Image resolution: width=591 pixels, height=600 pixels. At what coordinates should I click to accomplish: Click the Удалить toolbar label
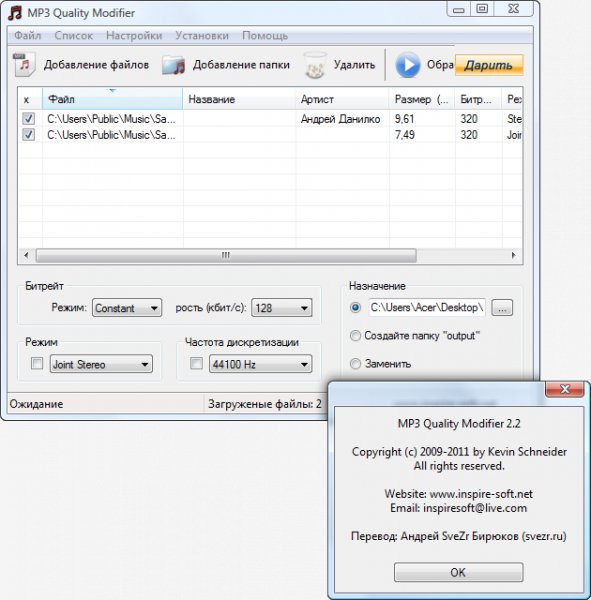[x=354, y=65]
